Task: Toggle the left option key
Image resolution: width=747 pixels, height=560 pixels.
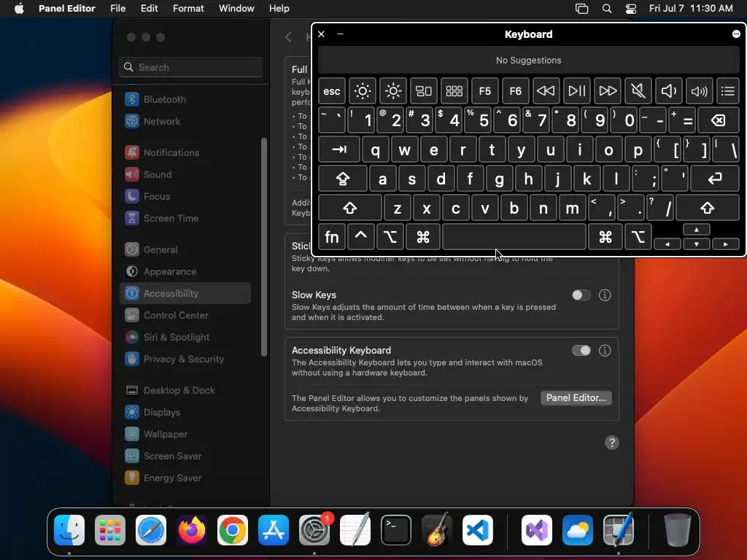Action: 390,237
